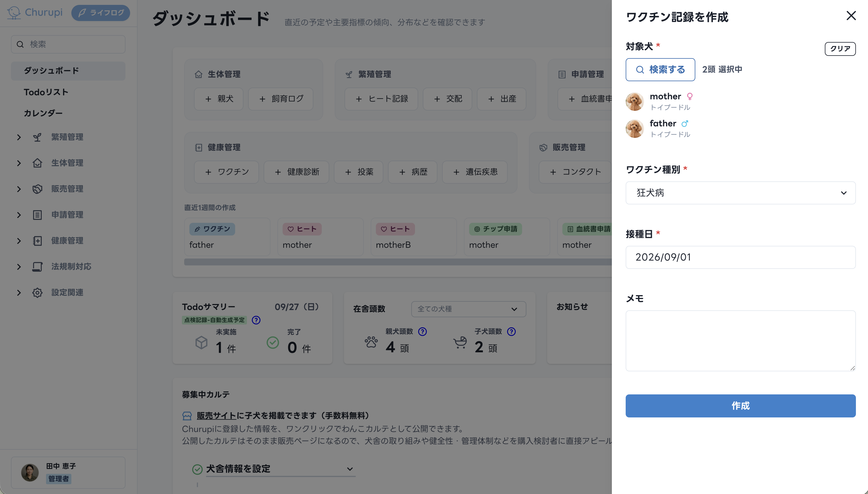The image size is (868, 494).
Task: Open カレンダー in the sidebar
Action: (43, 113)
